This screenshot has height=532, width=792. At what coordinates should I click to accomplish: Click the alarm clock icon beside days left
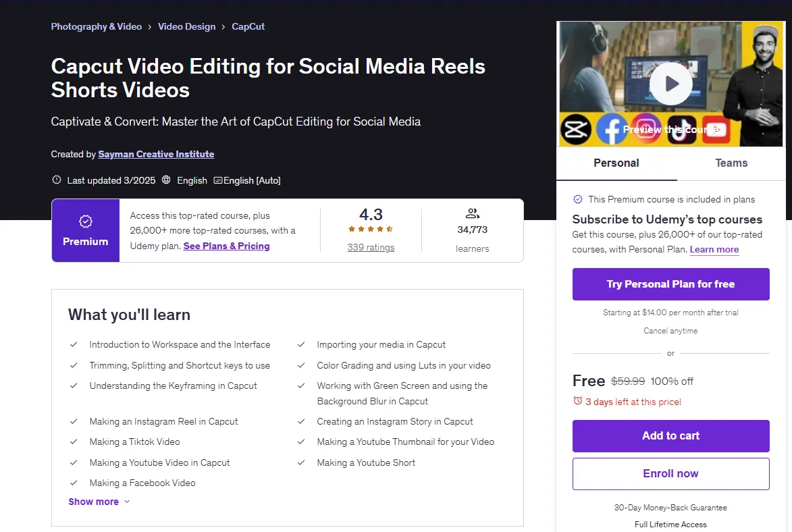click(x=578, y=401)
